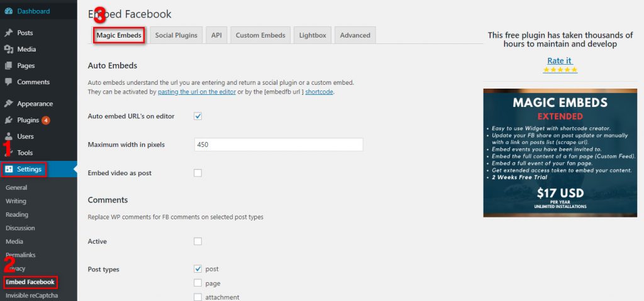Click the 'Maximum width in pixels' label

(x=126, y=145)
